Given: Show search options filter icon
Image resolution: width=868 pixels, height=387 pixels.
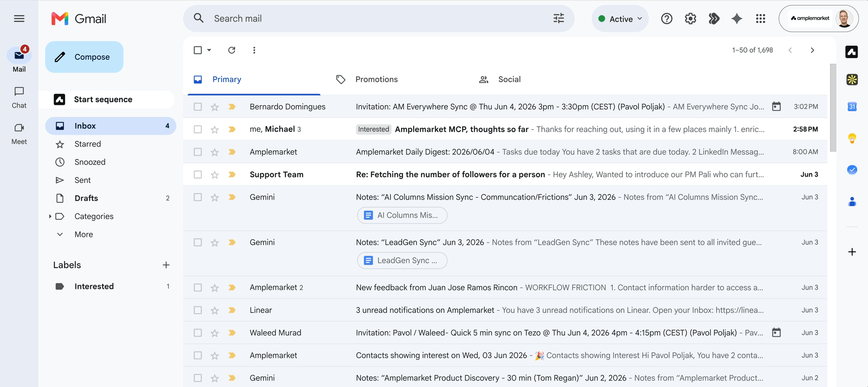Looking at the screenshot, I should point(559,18).
